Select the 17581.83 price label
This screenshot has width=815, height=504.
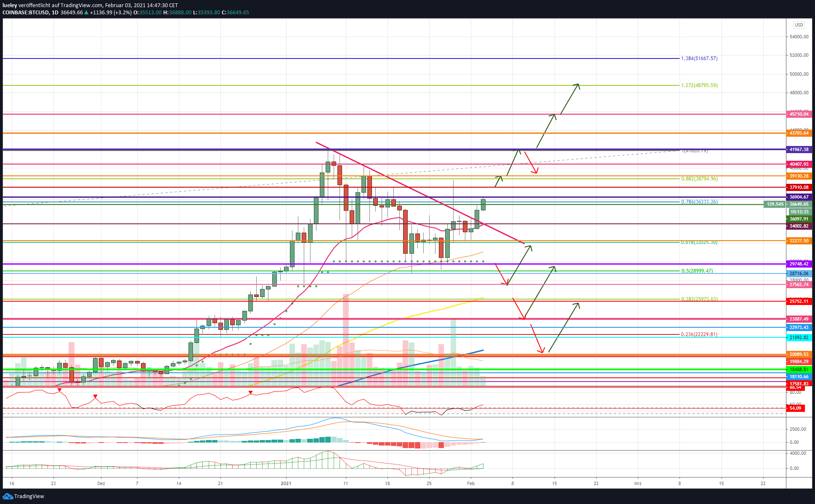click(x=799, y=384)
